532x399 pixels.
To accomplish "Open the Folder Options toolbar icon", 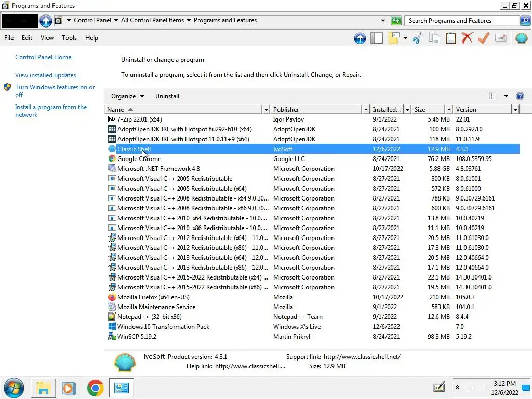I will (394, 38).
